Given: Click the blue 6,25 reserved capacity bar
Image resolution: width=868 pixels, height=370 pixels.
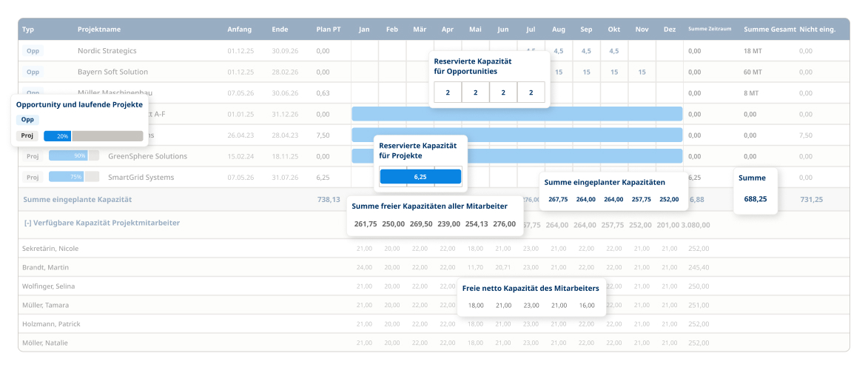Looking at the screenshot, I should tap(420, 177).
